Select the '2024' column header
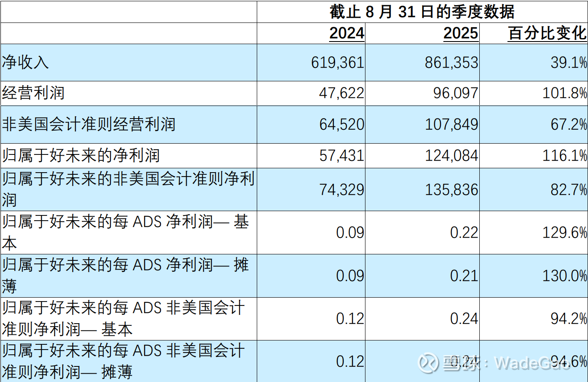Screen dimensions: 588x382 coord(347,33)
